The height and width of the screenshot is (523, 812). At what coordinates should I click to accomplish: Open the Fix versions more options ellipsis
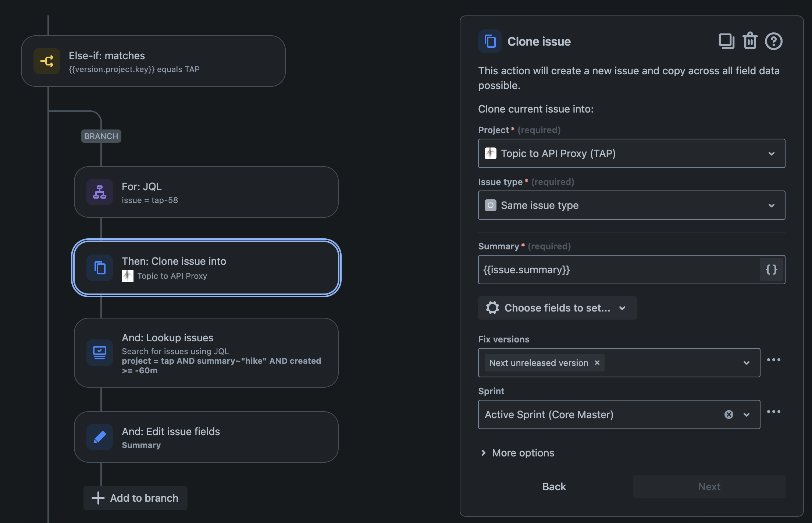click(x=774, y=360)
